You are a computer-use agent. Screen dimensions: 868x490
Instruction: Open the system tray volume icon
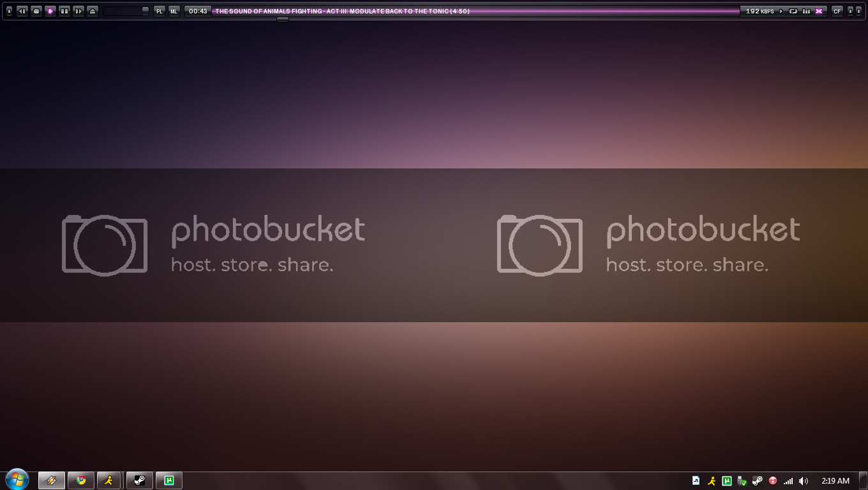[804, 481]
